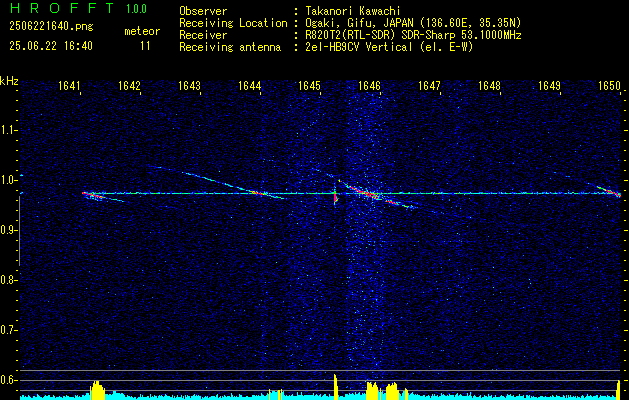Click the 2el-HB9CV Vertical antenna text
Screen dimensions: 629x400
tap(389, 47)
